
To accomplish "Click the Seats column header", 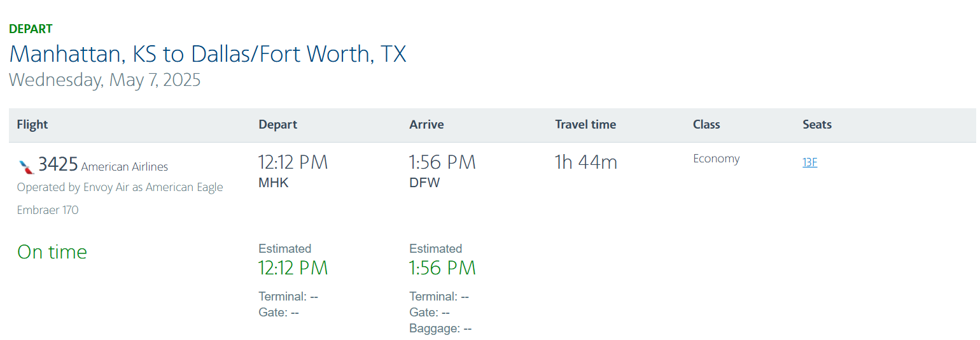I will pos(816,125).
